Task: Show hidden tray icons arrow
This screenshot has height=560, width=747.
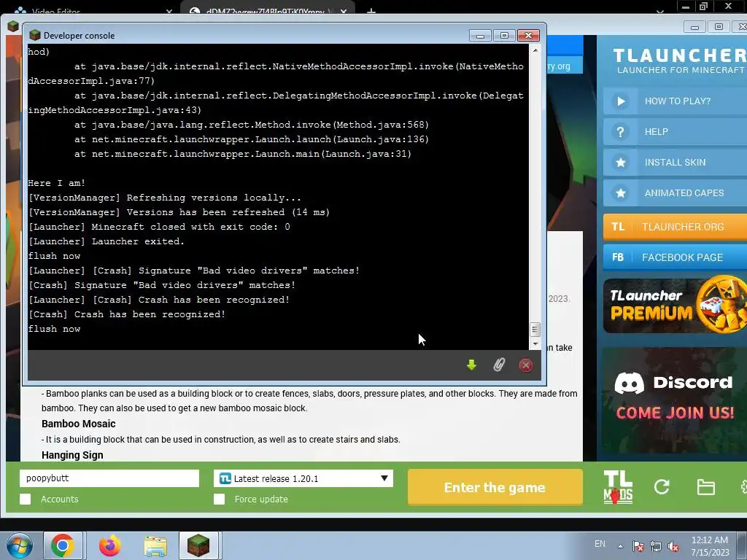Action: point(620,546)
